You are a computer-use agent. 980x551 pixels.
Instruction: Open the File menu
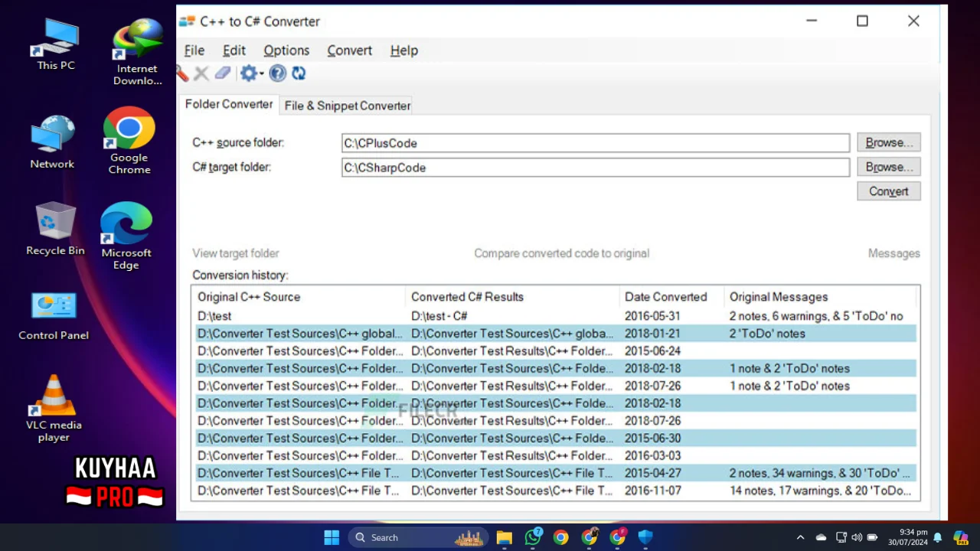[x=194, y=51]
